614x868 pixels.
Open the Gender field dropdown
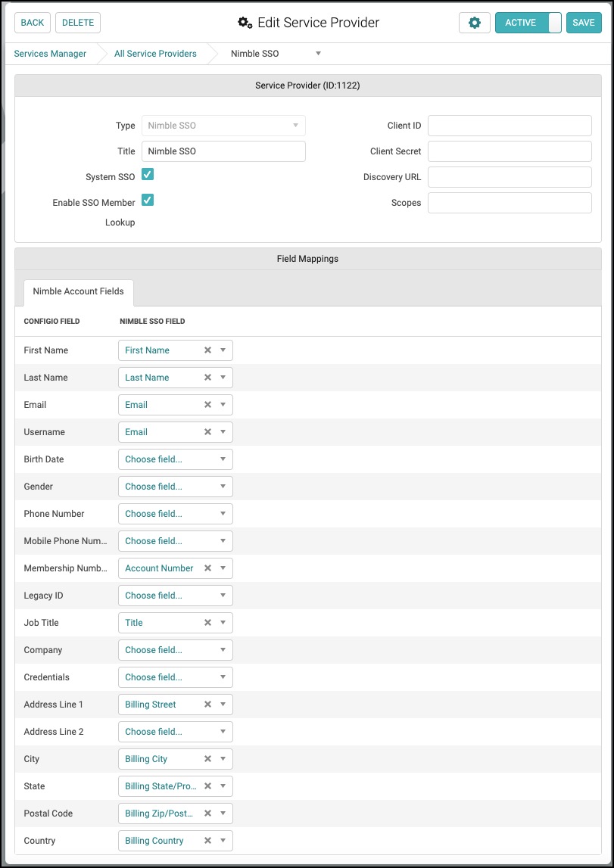176,487
